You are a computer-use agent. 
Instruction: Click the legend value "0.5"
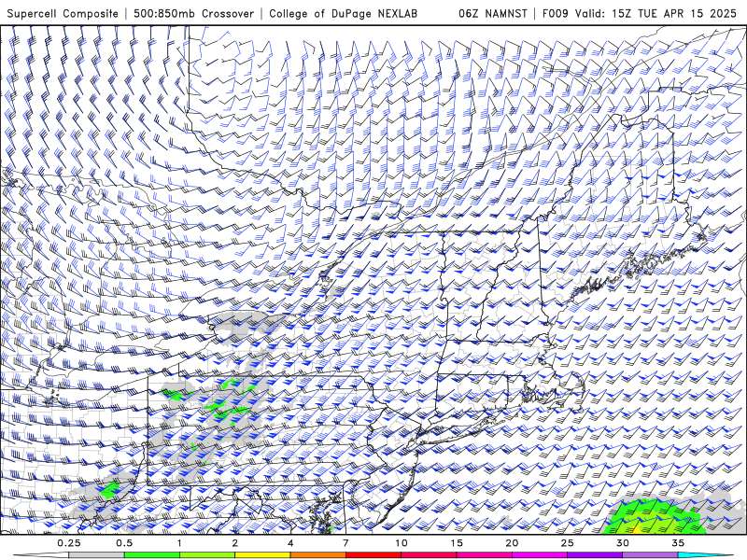124,543
